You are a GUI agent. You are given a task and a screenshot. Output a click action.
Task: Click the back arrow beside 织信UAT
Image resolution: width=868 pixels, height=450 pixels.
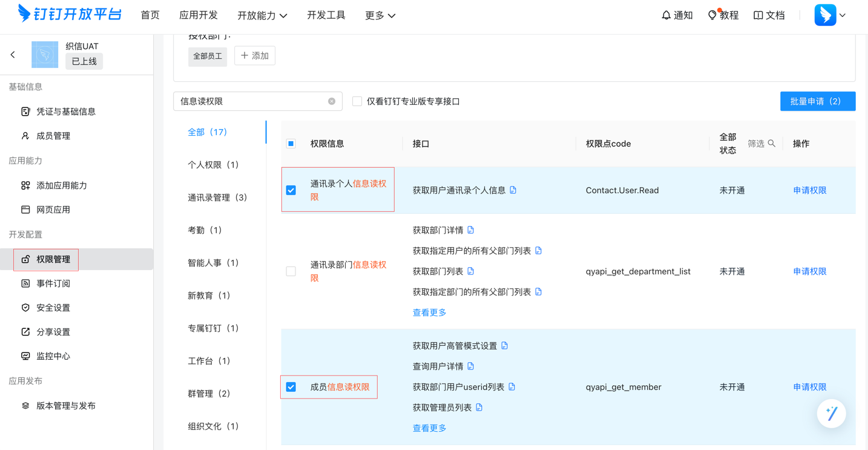13,55
